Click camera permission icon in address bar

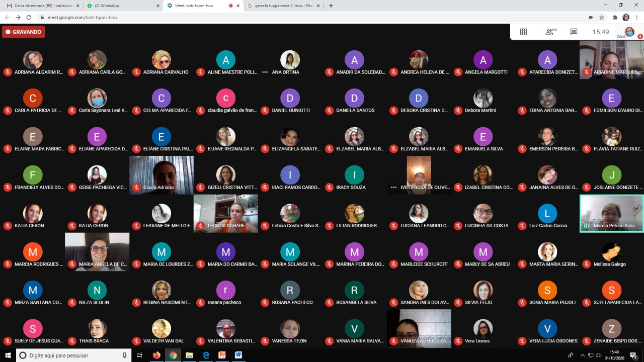click(x=591, y=17)
